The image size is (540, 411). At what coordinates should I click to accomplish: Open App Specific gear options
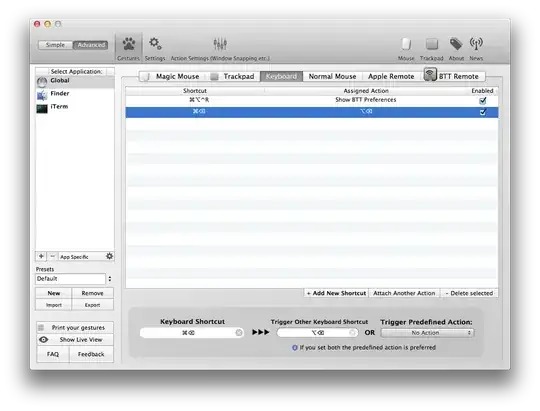(110, 256)
